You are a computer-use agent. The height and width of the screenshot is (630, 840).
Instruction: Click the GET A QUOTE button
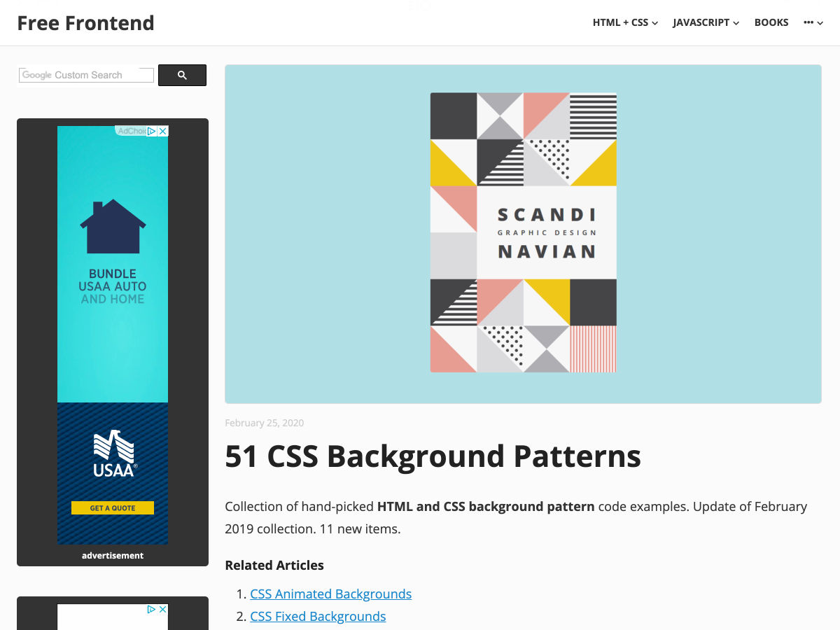pyautogui.click(x=113, y=508)
